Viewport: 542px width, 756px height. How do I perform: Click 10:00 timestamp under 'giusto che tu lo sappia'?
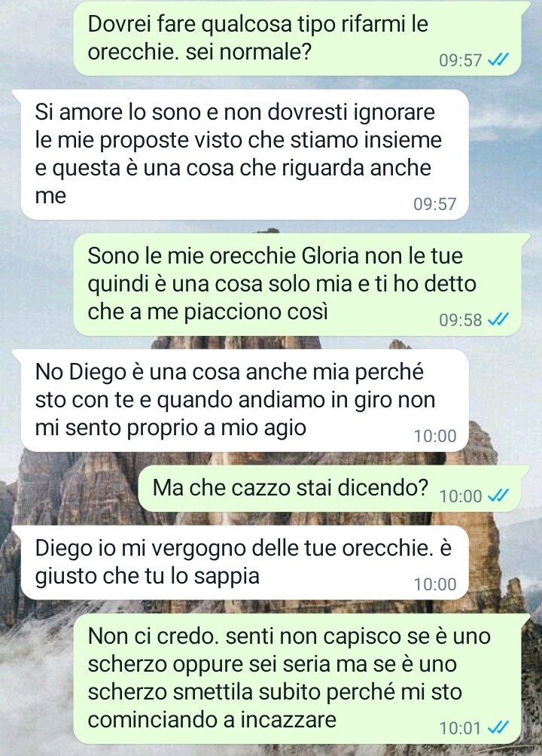coord(435,584)
